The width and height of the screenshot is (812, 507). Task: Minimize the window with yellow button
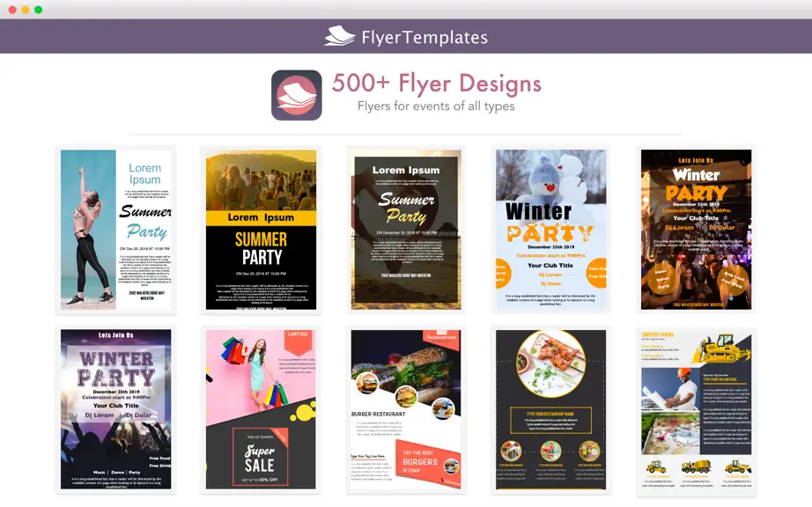(x=25, y=10)
